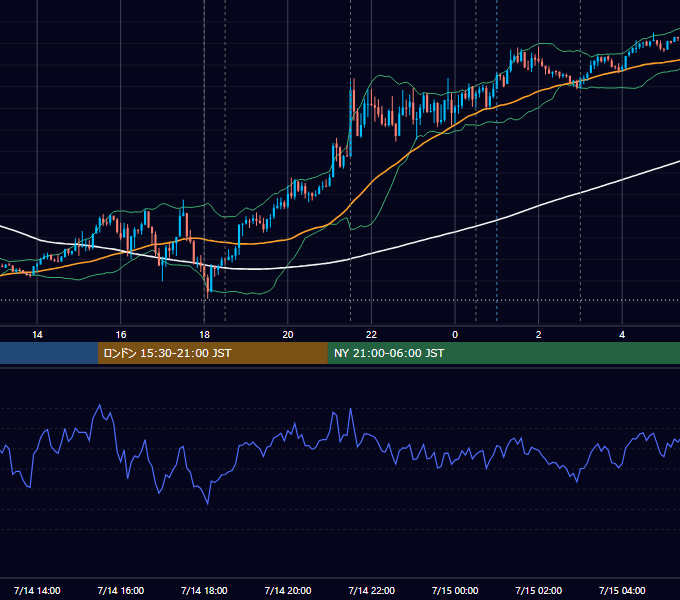
Task: Click the 7/15 00:00 time label
Action: (x=455, y=590)
